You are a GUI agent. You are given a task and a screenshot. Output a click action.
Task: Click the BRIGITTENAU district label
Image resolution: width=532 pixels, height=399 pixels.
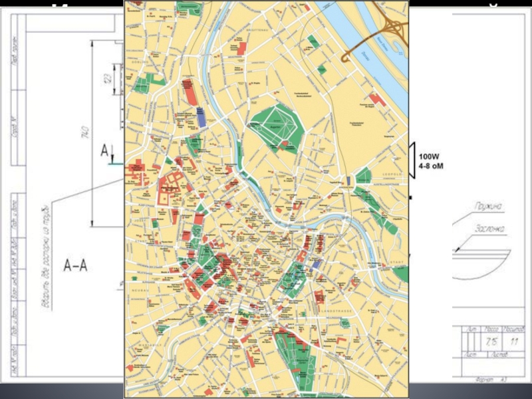coord(257,30)
